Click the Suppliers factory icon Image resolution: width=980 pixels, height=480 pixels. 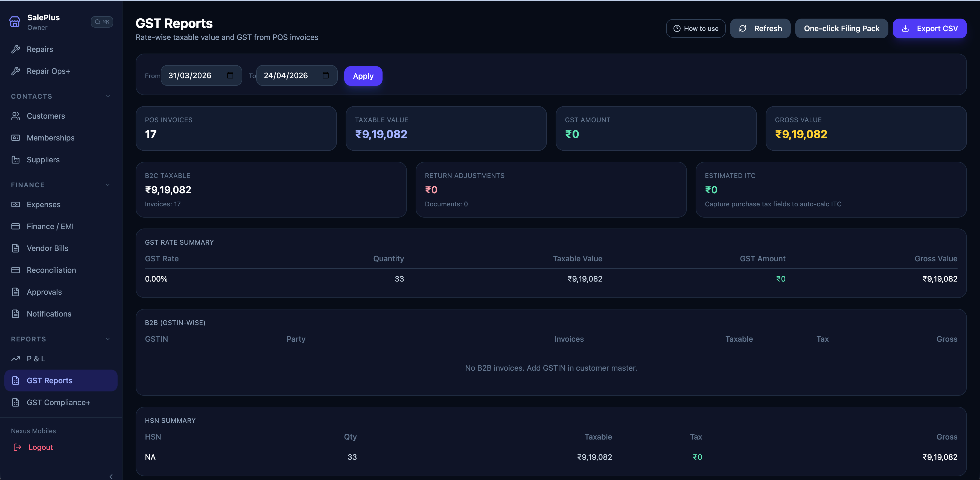(x=16, y=160)
